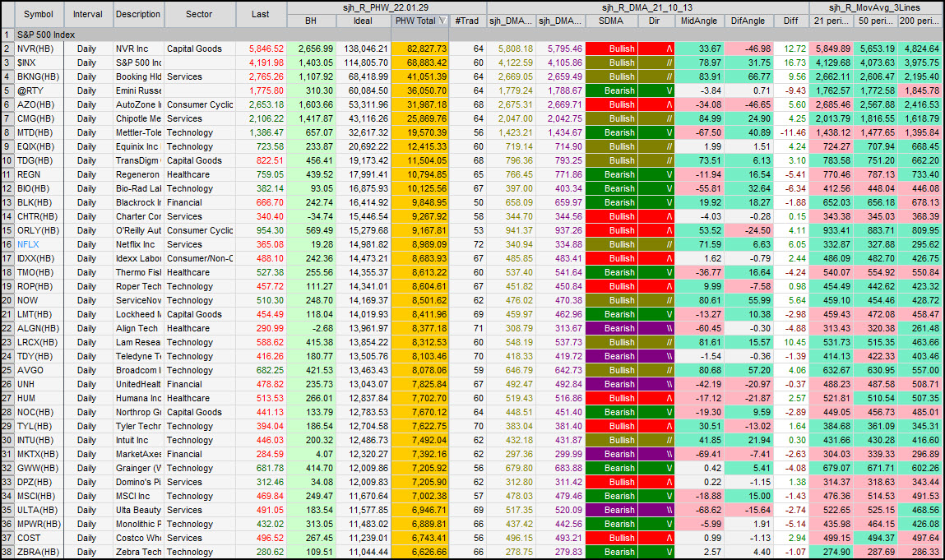Select Last price 5,846.52 for NVR
Viewport: 945px width, 560px height.
tap(261, 49)
